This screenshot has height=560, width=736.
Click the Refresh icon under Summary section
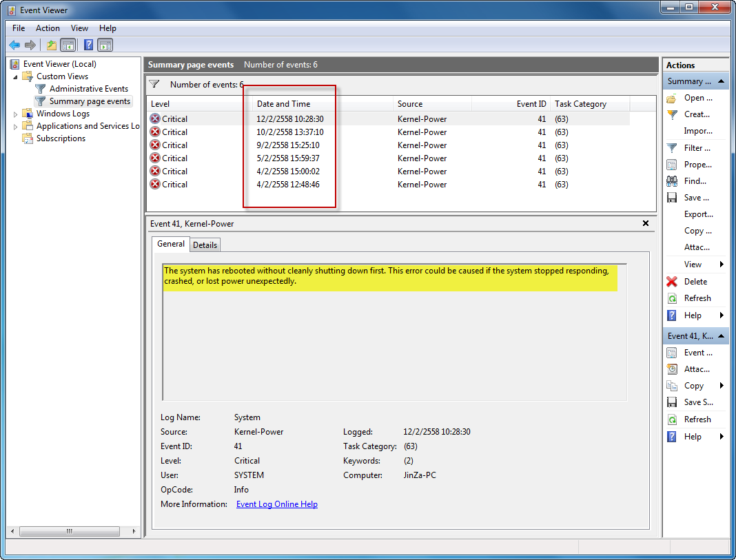[x=672, y=298]
